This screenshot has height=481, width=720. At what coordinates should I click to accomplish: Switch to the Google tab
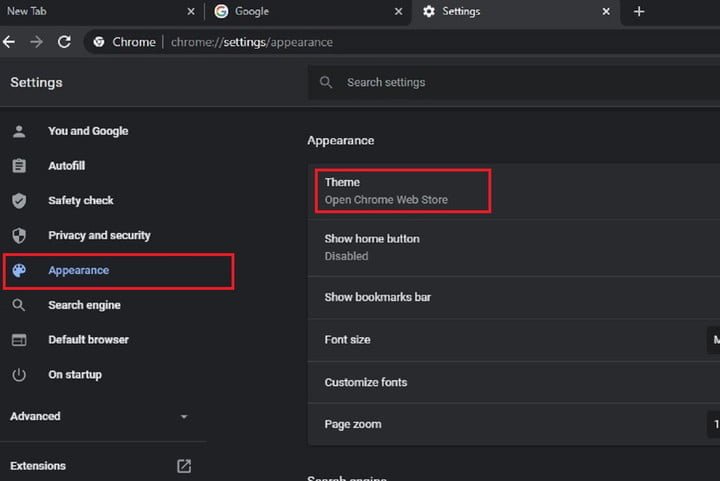(x=300, y=12)
